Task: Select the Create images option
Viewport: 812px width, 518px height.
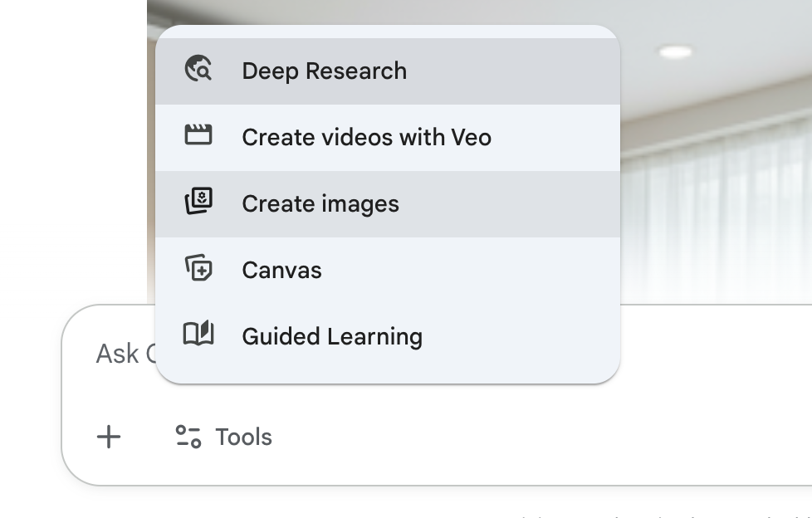Action: point(320,204)
